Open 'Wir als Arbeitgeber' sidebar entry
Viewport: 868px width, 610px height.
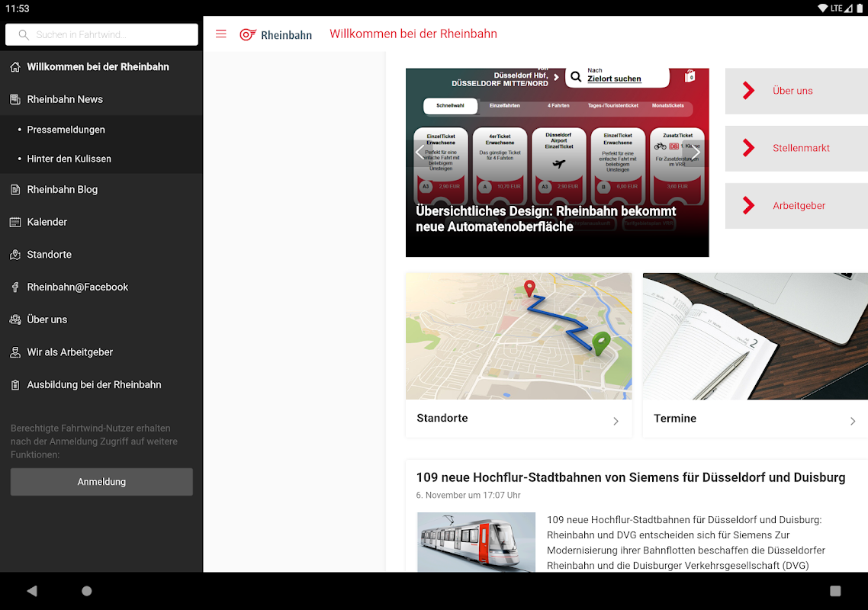tap(101, 352)
